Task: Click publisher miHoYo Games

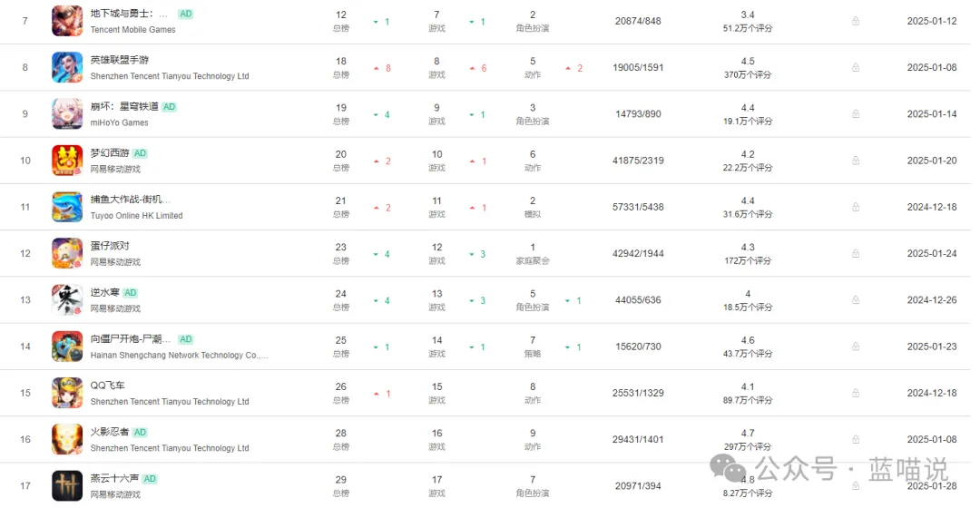Action: (120, 122)
